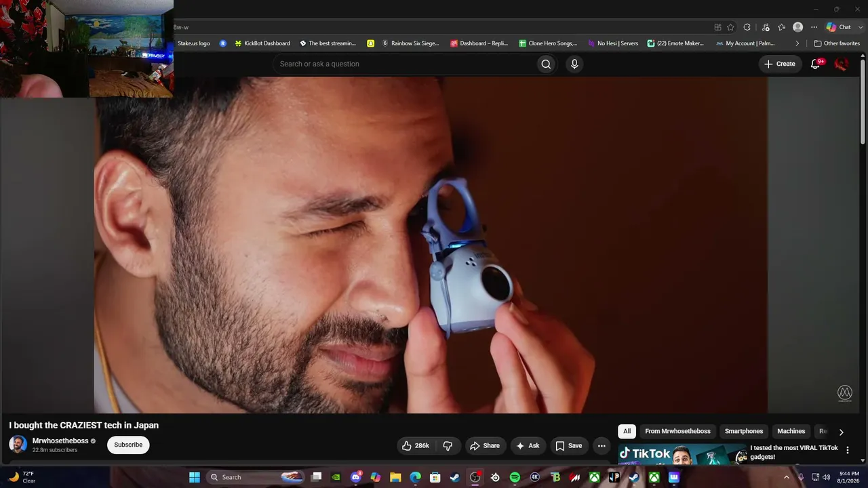
Task: Open the options menu for the TikTok gadgets video
Action: [848, 450]
